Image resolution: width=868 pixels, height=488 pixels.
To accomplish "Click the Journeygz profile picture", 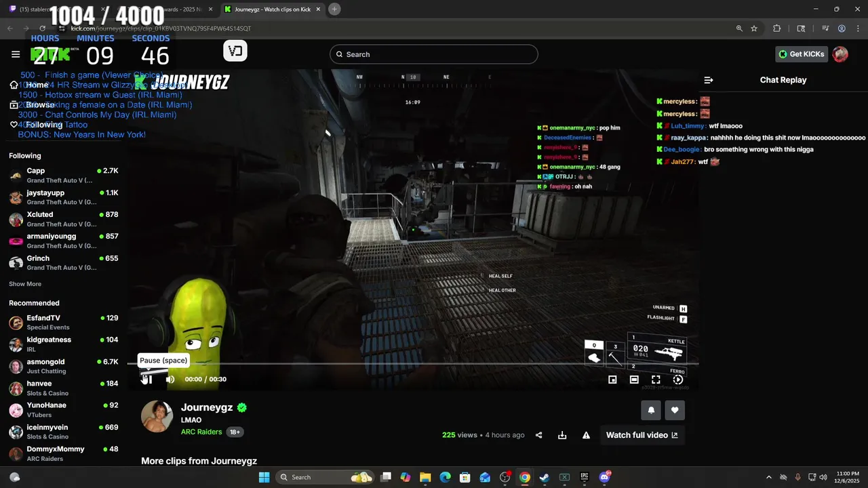I will [x=157, y=416].
